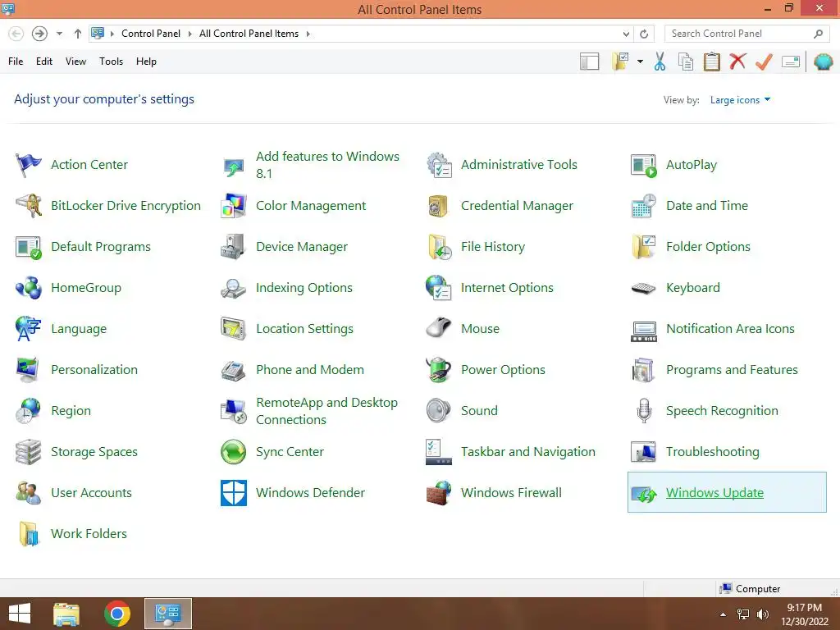Image resolution: width=840 pixels, height=630 pixels.
Task: Open the Color Management icon
Action: [234, 206]
